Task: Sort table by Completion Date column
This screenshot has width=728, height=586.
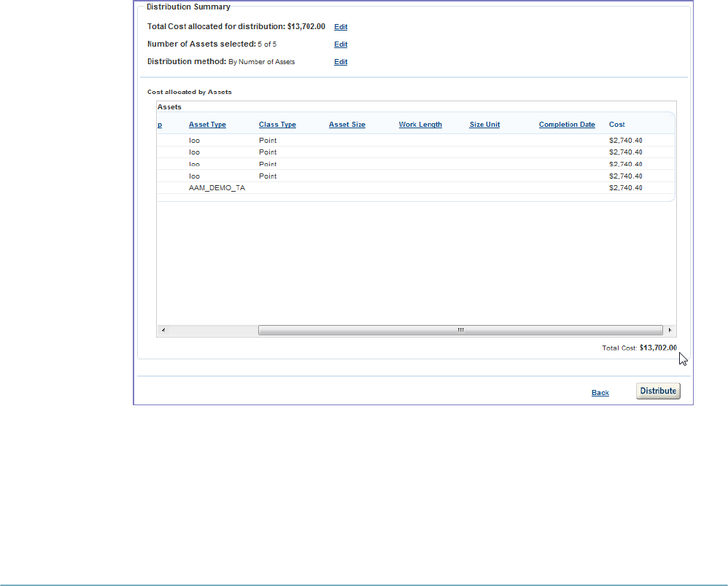Action: click(x=567, y=125)
